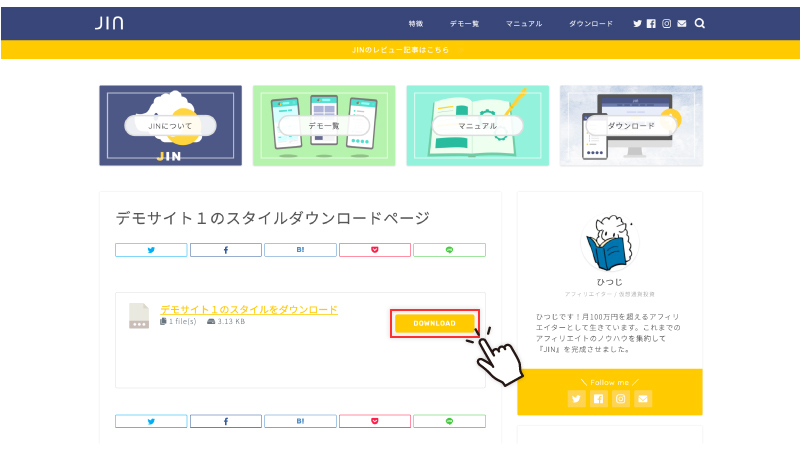Share via Twitter button below the download box
The image size is (800, 450).
[x=151, y=421]
